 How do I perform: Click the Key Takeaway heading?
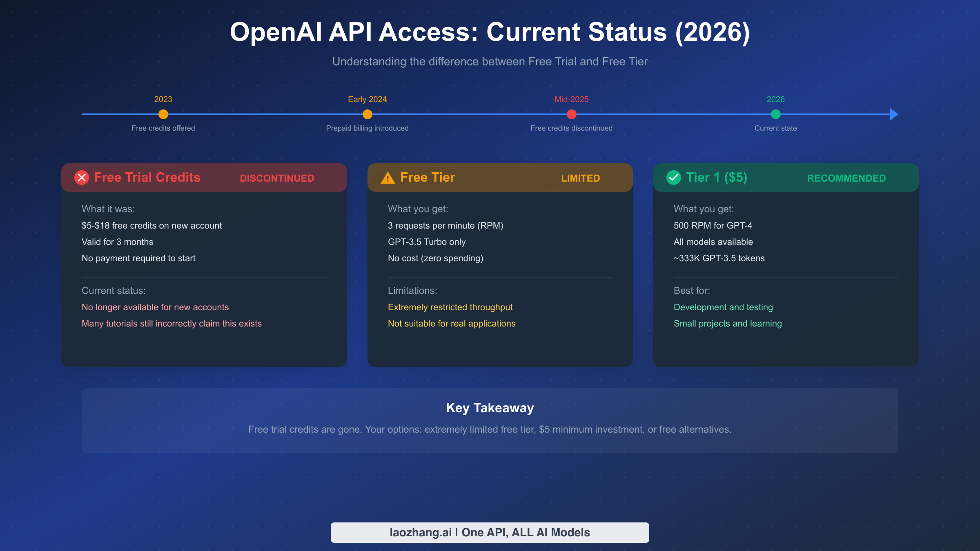pyautogui.click(x=490, y=407)
